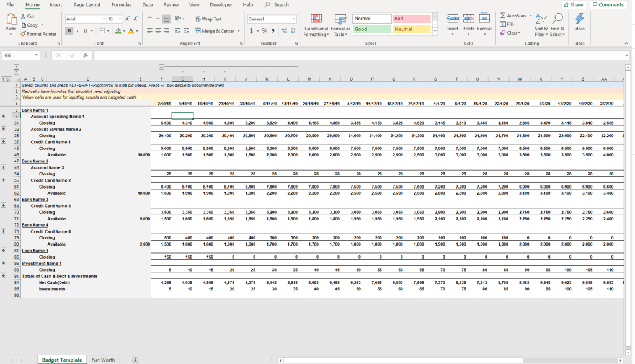Open the Ideas lightning icon
635x364 pixels.
(x=579, y=19)
